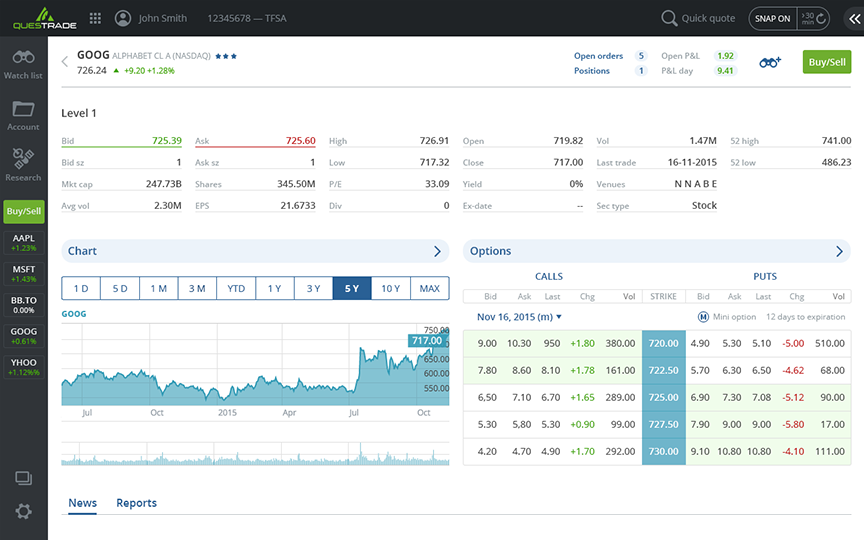The width and height of the screenshot is (864, 540).
Task: Switch to the Reports tab
Action: 137,503
